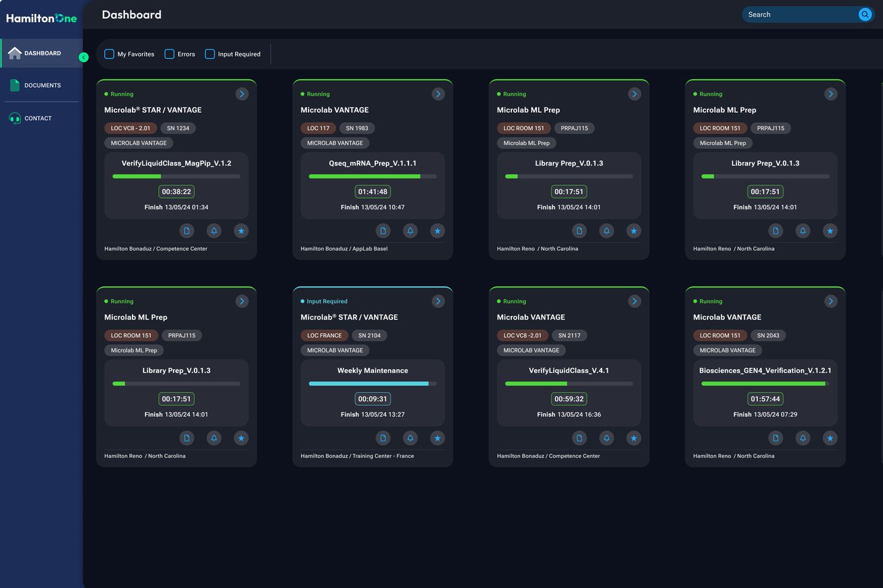Click the SN 2104 tag
The height and width of the screenshot is (588, 883).
coord(370,335)
